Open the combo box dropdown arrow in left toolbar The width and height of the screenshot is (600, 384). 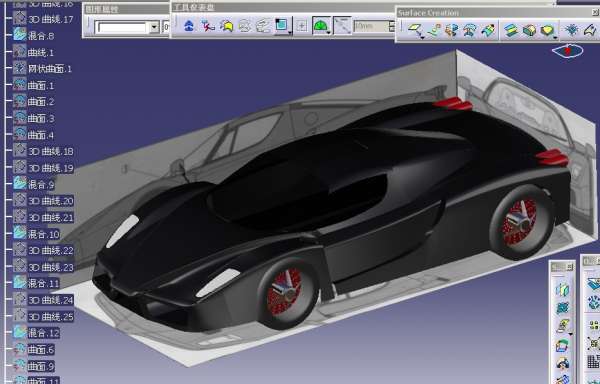tap(154, 27)
